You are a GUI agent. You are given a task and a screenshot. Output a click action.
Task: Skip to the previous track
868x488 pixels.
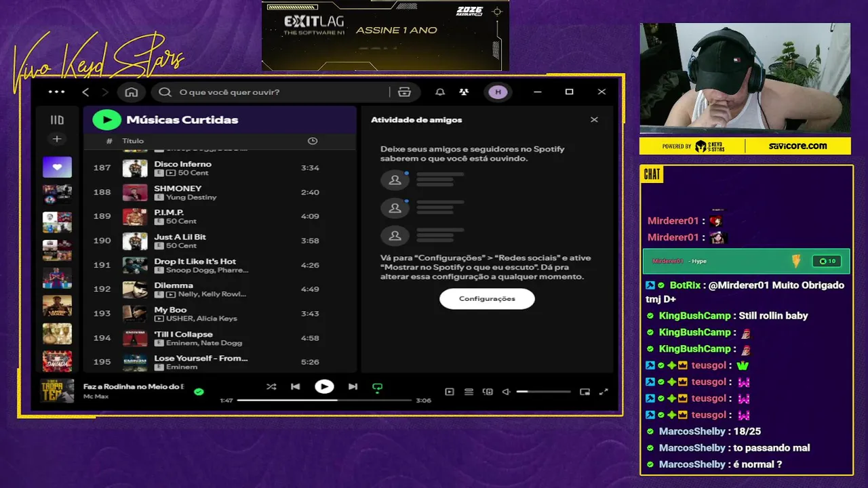[295, 387]
